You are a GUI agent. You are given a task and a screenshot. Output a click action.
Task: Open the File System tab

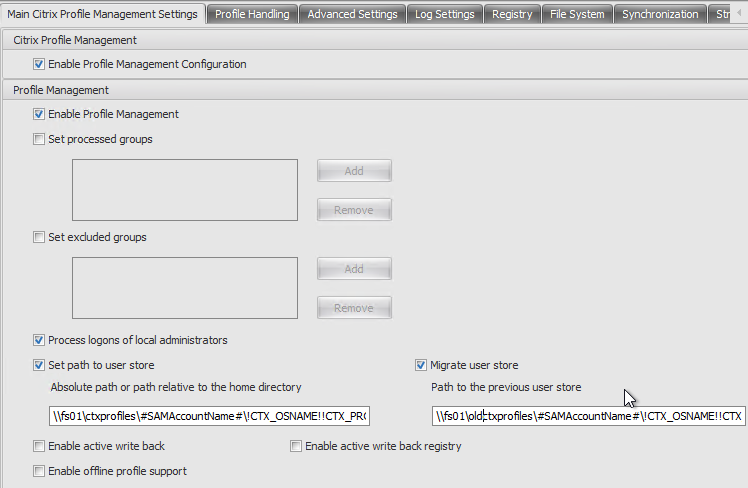(577, 14)
